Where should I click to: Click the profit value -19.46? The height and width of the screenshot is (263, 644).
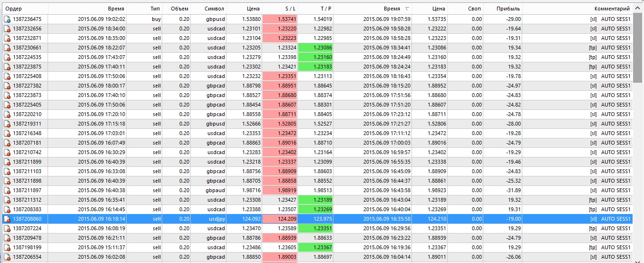[x=513, y=162]
